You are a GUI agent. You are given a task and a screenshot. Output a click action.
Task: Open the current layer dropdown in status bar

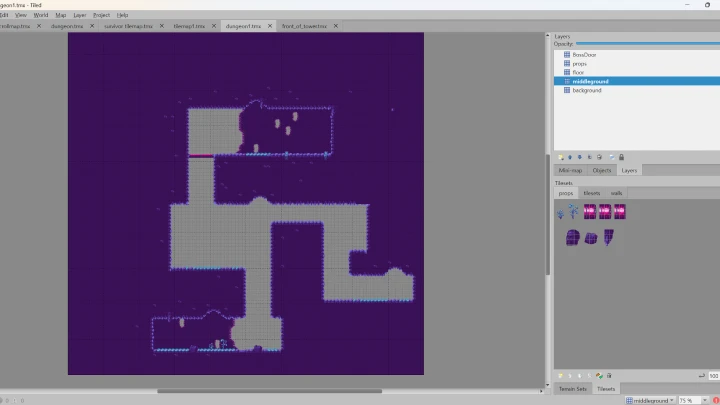pos(649,400)
